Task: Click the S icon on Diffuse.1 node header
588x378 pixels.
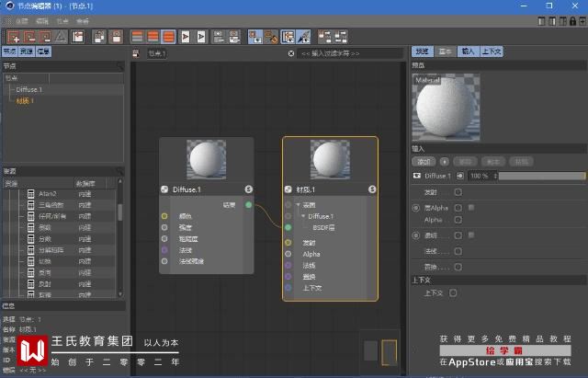Action: (x=249, y=189)
